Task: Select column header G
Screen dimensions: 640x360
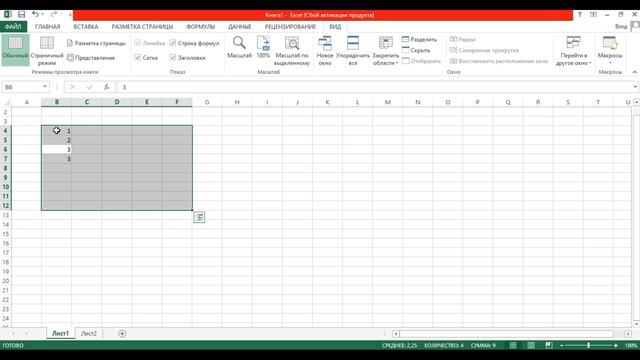Action: click(x=207, y=102)
